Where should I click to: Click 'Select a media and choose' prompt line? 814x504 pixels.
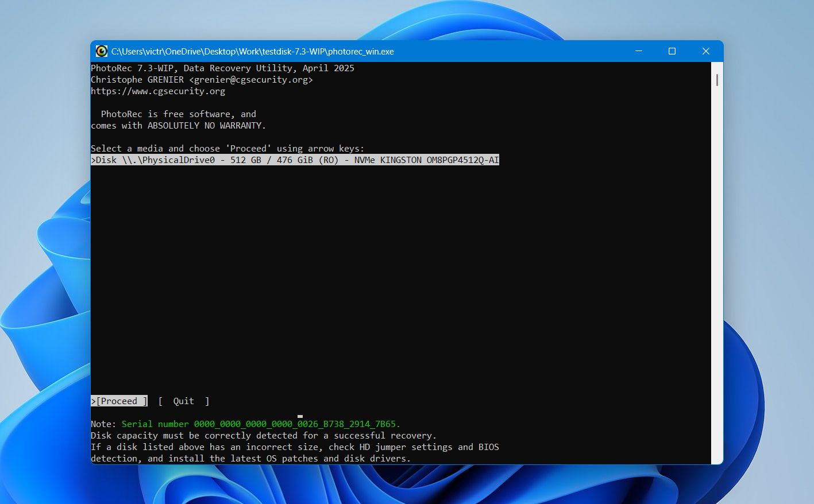point(227,149)
